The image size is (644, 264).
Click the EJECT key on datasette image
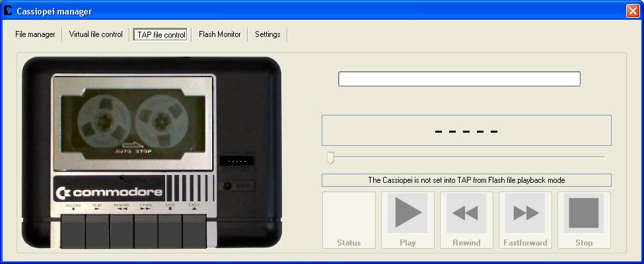(194, 231)
